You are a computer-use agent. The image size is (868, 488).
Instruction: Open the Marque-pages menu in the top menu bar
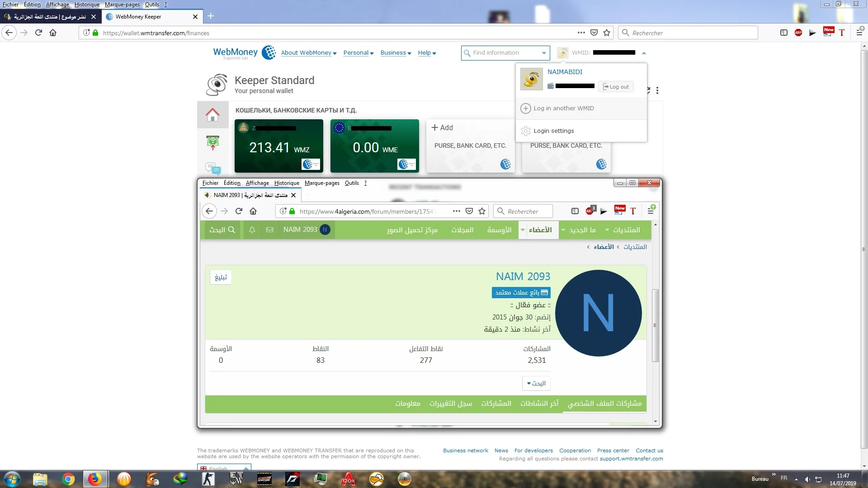coord(122,5)
